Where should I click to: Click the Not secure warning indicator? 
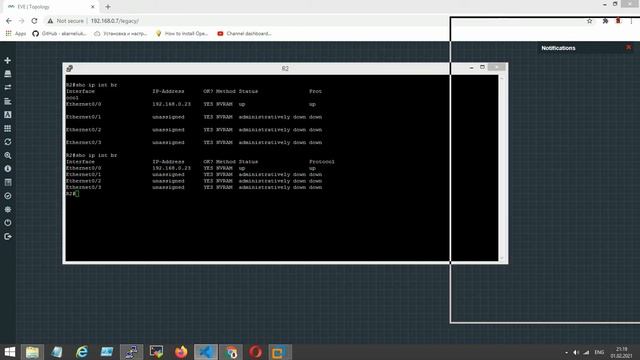(x=65, y=21)
